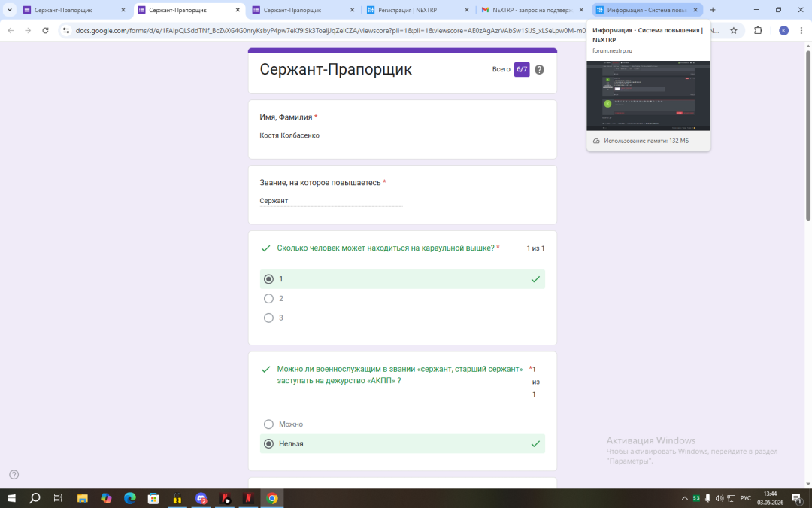Open Discord from the taskbar
Image resolution: width=812 pixels, height=508 pixels.
[201, 498]
